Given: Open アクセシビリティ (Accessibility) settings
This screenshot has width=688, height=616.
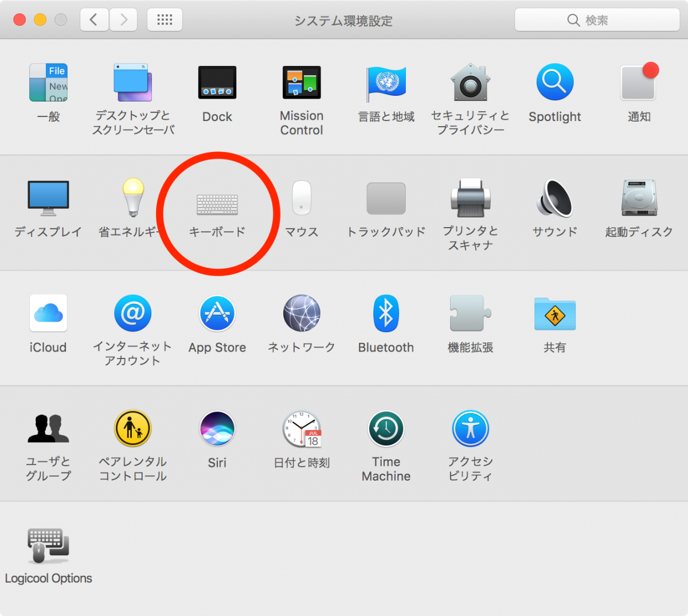Looking at the screenshot, I should pyautogui.click(x=470, y=428).
